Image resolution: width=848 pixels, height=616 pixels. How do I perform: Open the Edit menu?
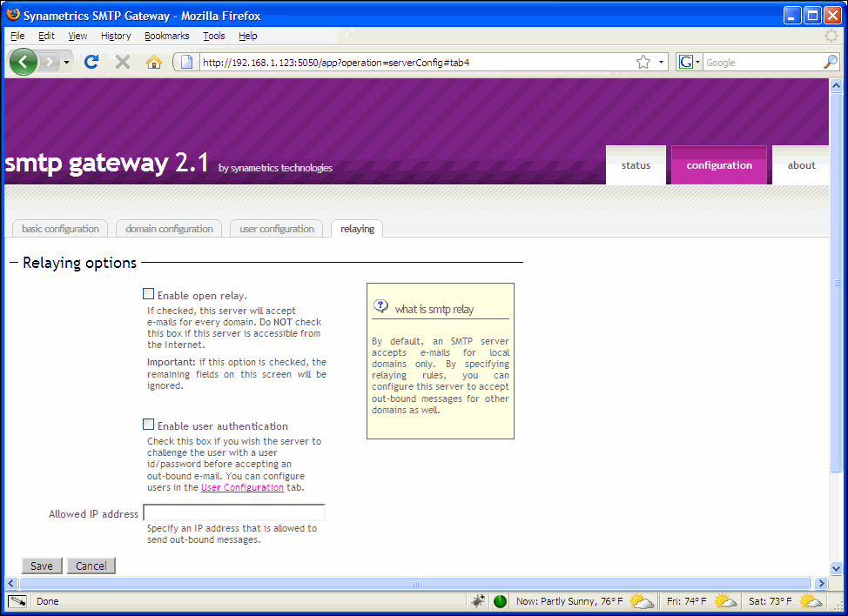[x=46, y=36]
